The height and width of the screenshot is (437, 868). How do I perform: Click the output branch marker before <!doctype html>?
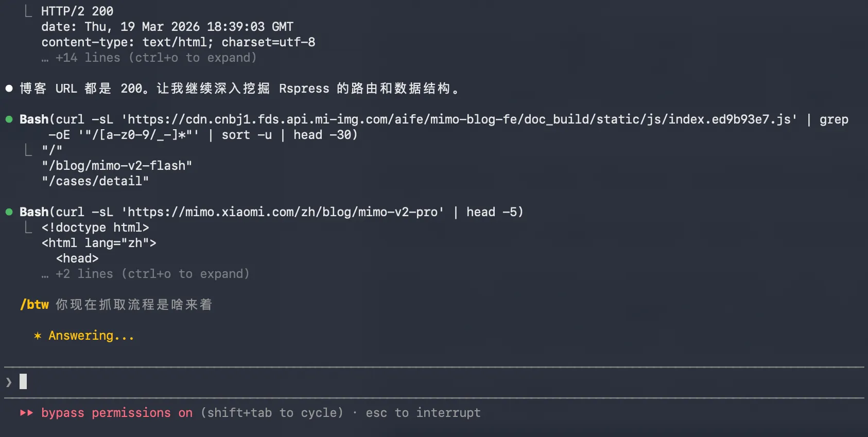tap(28, 228)
